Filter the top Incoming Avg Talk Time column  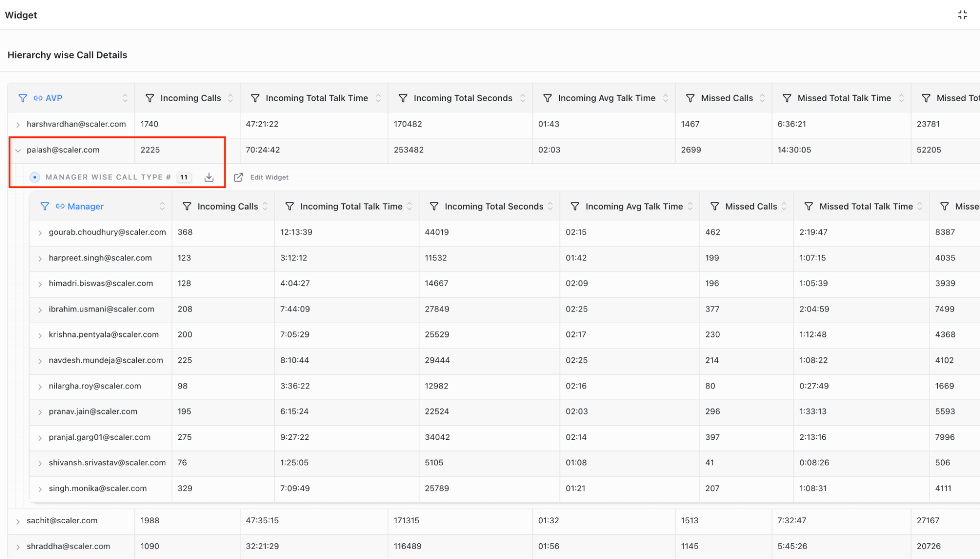(x=548, y=98)
